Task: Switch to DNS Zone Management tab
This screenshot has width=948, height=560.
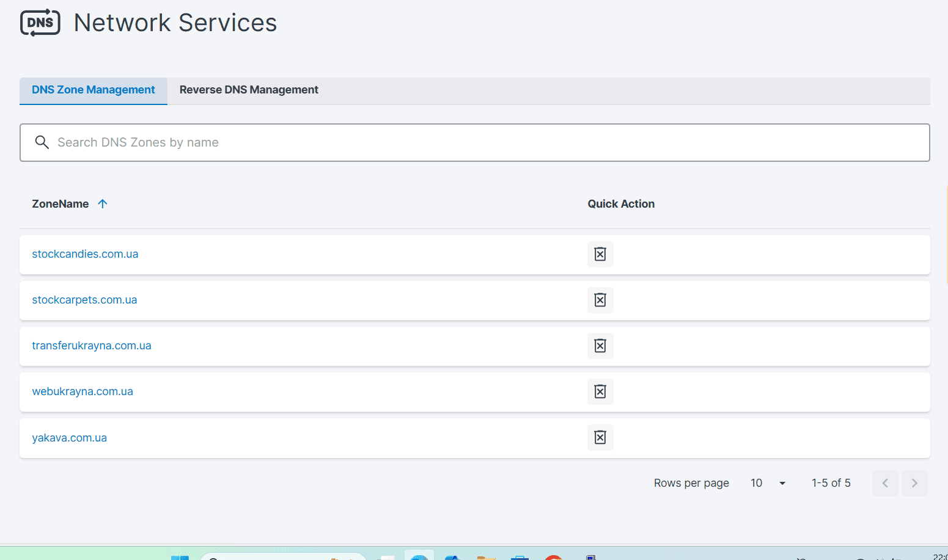Action: tap(94, 90)
